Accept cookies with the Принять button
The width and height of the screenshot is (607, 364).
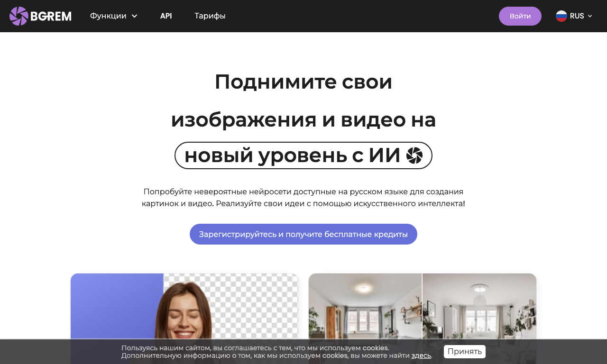(465, 352)
